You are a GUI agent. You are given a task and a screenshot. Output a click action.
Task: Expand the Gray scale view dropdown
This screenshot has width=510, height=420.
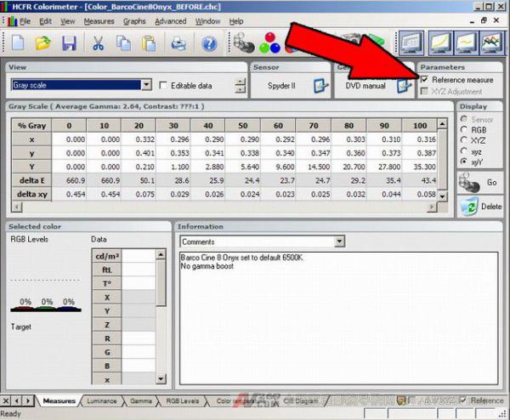click(146, 85)
